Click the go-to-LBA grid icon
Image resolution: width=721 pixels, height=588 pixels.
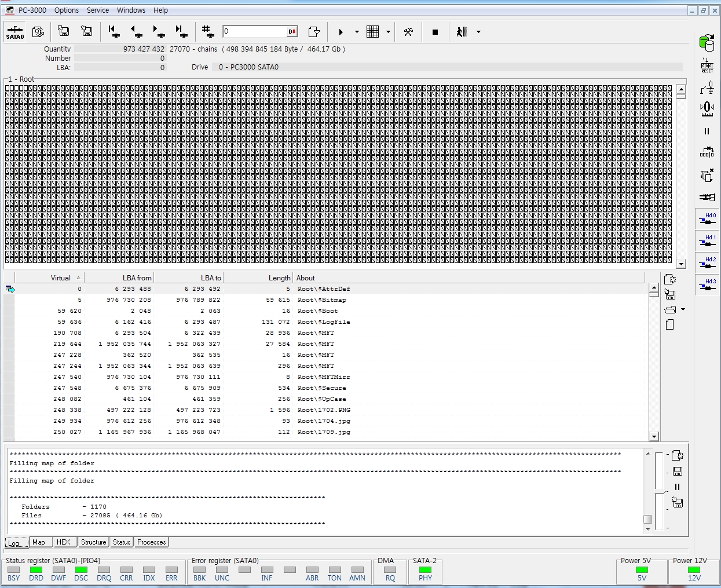tap(208, 31)
